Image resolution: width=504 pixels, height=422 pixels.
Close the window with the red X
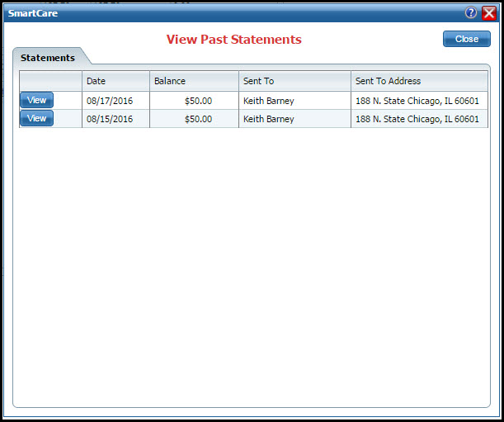point(489,13)
